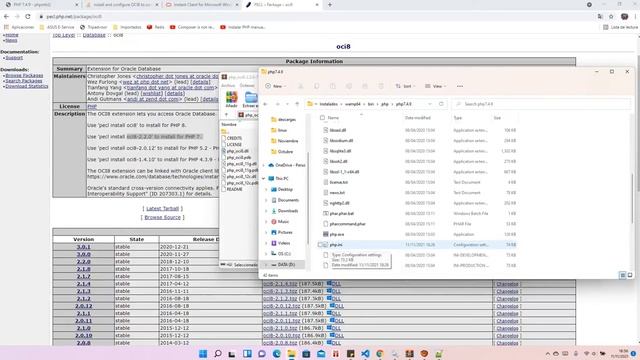The width and height of the screenshot is (640, 360).
Task: Click the Añadir icon in WinRAR window
Action: point(231,99)
